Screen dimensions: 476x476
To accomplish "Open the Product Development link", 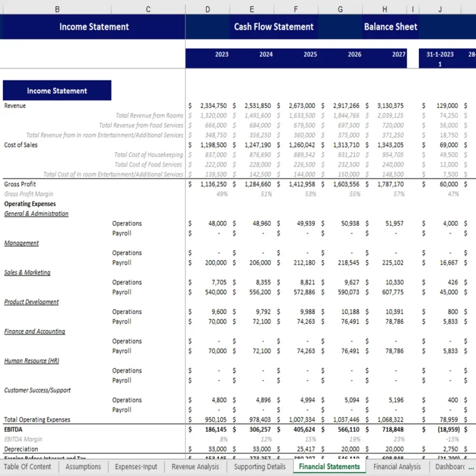I will pos(32,302).
